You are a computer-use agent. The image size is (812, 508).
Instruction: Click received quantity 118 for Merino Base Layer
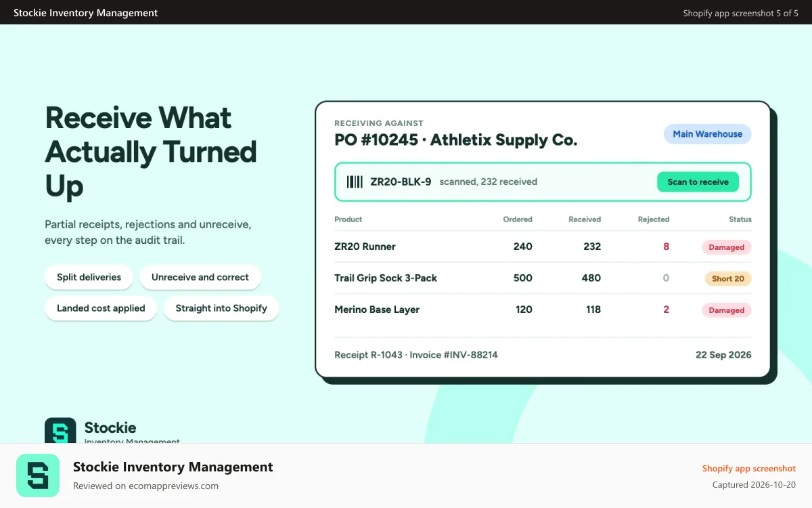[593, 310]
